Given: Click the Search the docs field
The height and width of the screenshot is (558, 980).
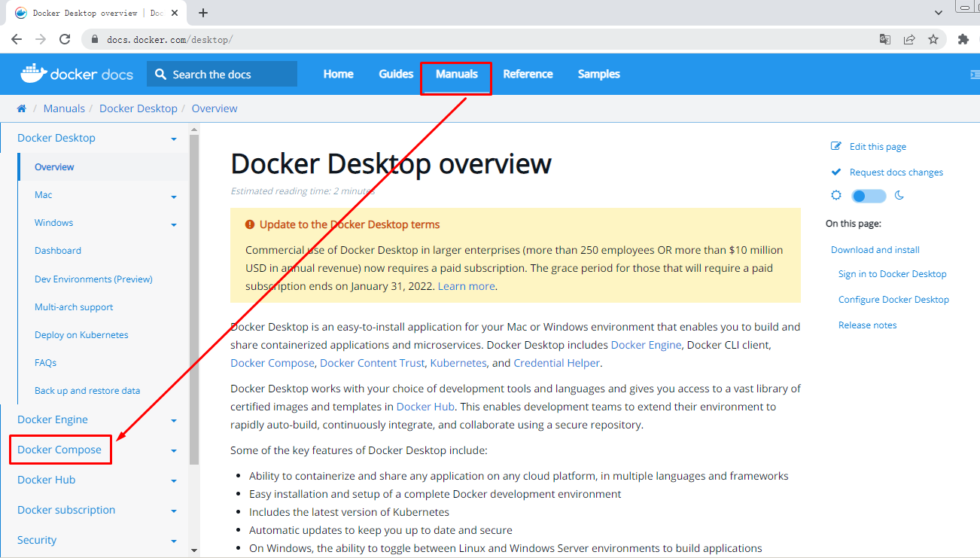Looking at the screenshot, I should 222,75.
